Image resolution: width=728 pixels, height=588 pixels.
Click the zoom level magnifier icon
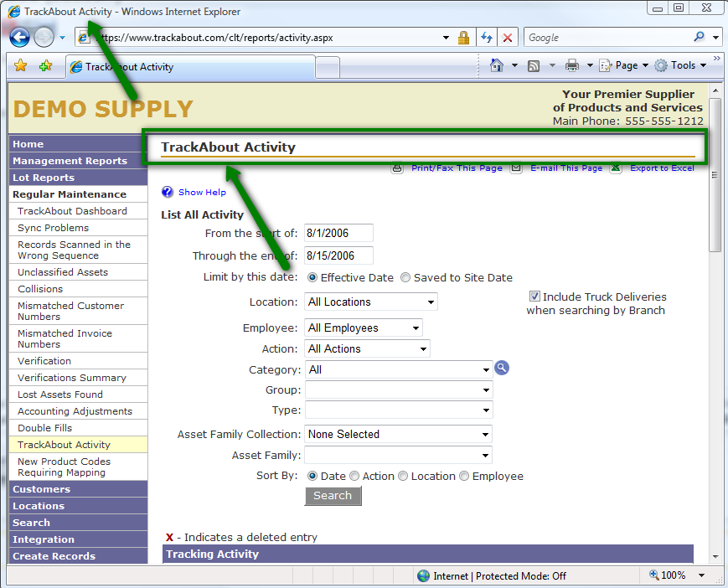(x=653, y=575)
